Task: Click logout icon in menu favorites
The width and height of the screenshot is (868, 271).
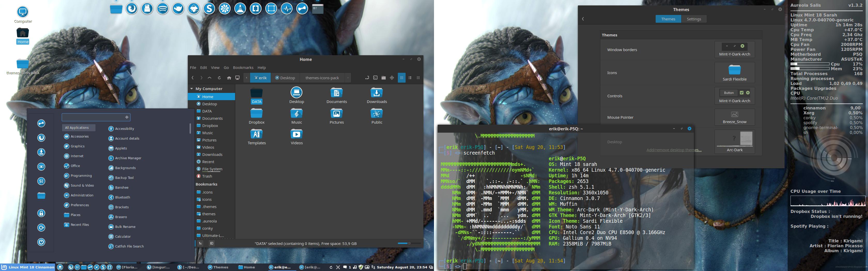Action: (x=41, y=228)
